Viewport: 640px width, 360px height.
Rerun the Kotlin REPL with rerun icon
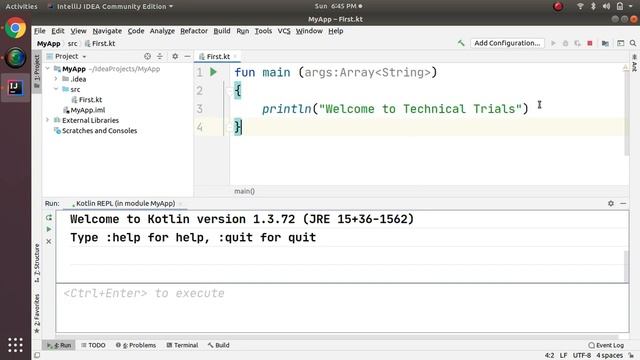click(49, 218)
